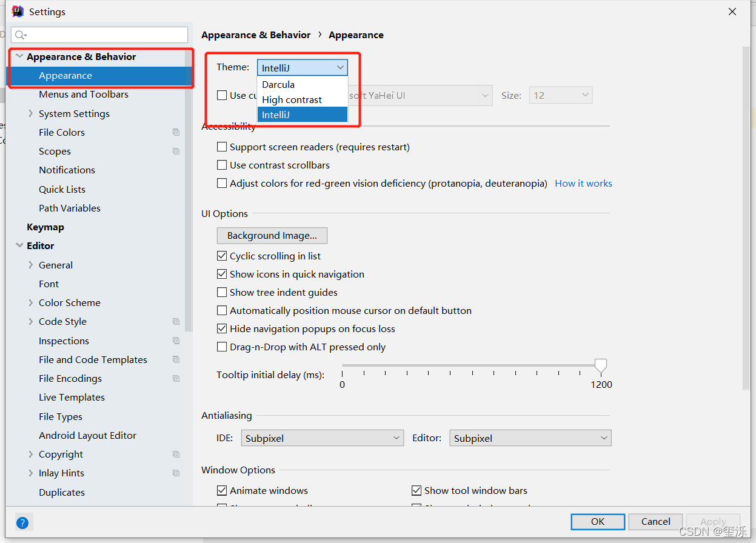The width and height of the screenshot is (756, 543).
Task: Open File Types settings page
Action: tap(61, 416)
